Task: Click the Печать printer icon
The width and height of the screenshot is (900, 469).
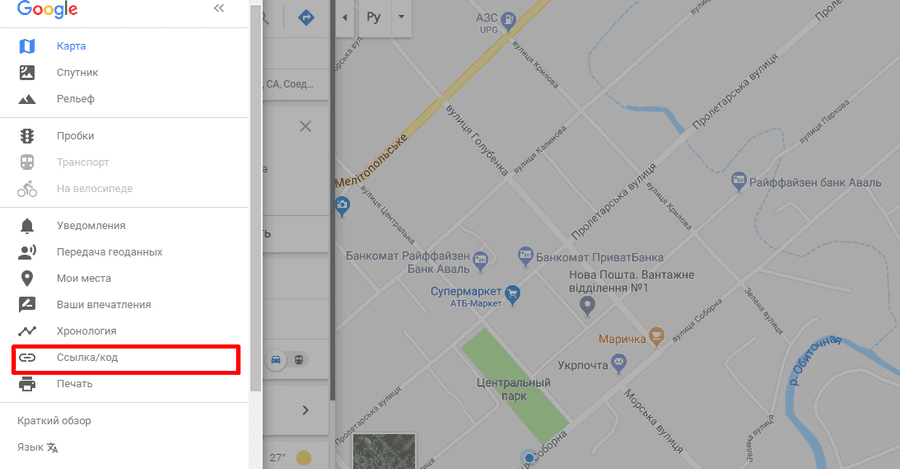Action: click(27, 383)
